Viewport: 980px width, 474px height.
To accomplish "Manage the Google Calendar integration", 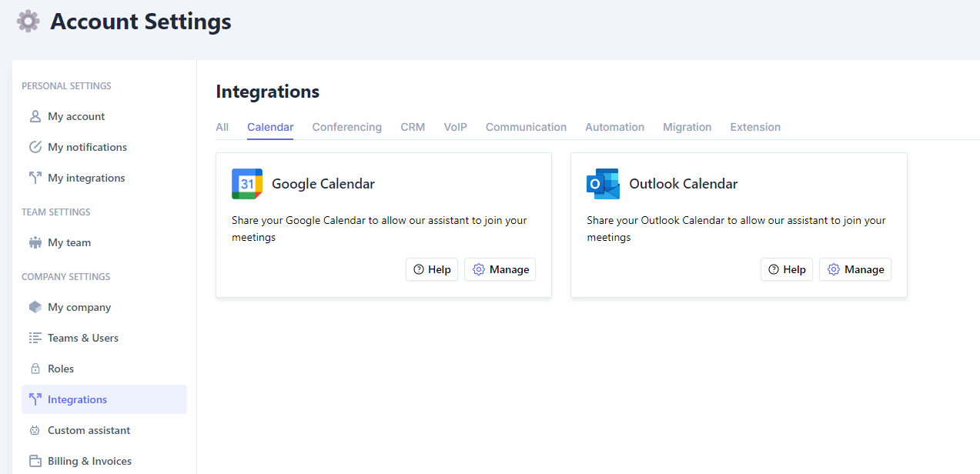I will (500, 269).
